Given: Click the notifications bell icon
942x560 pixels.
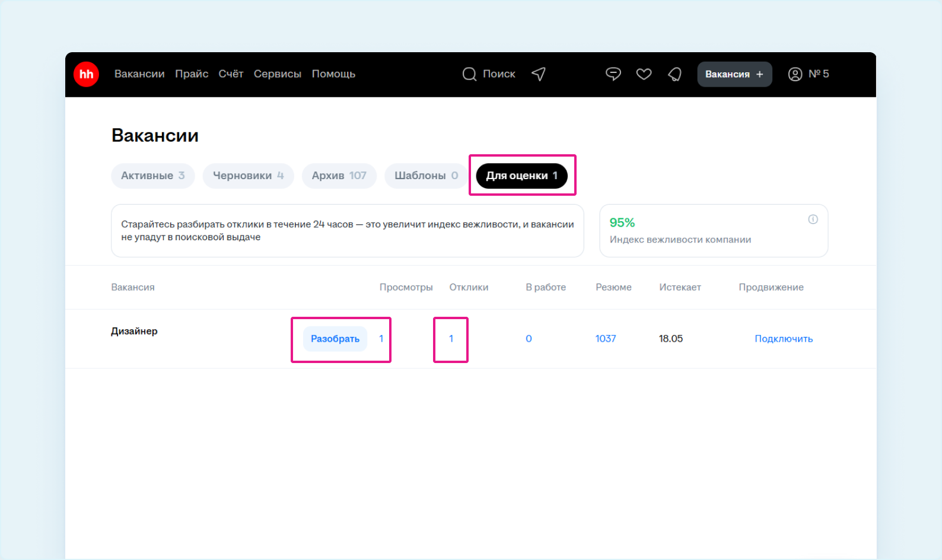Looking at the screenshot, I should tap(675, 74).
